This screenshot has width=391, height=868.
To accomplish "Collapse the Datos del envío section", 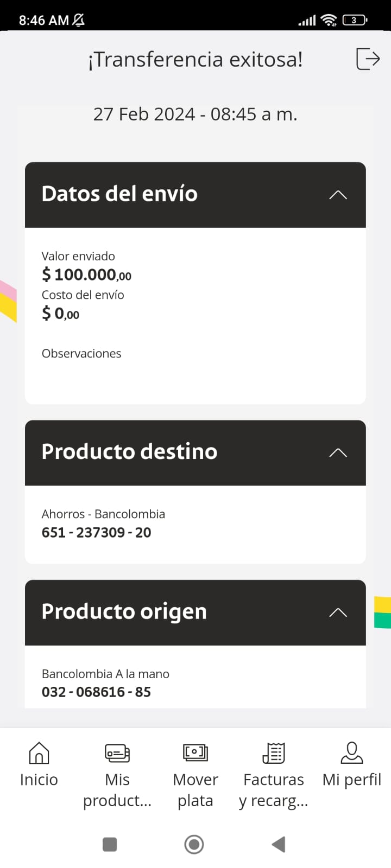I will (x=338, y=195).
